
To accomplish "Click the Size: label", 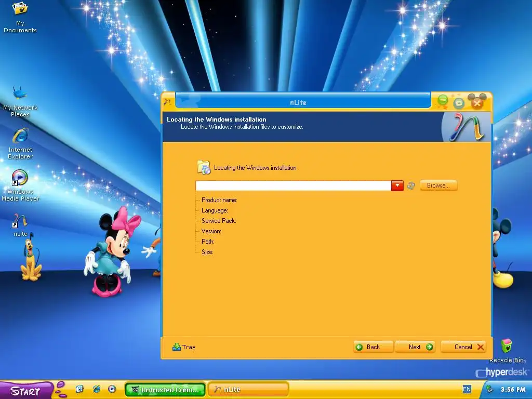I will (x=207, y=252).
